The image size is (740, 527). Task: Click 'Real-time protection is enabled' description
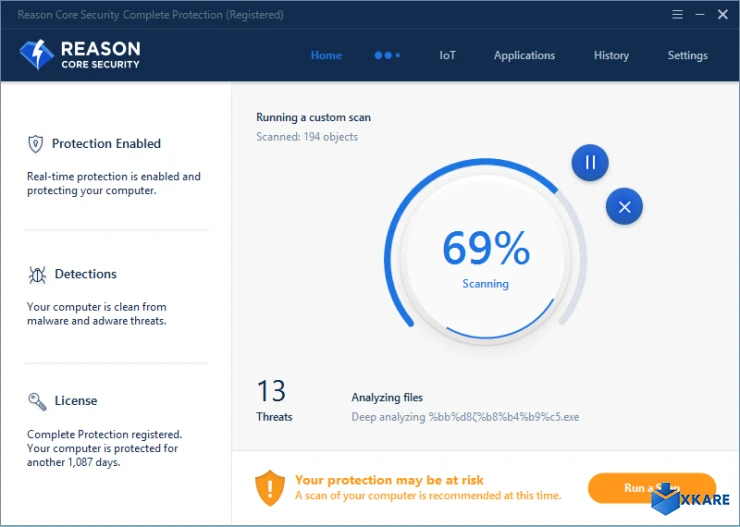114,184
